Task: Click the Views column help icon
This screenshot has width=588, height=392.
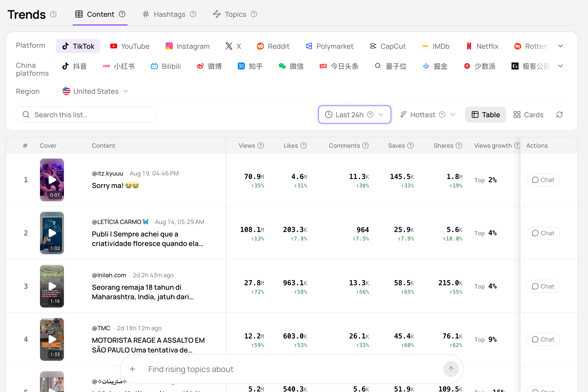Action: click(261, 145)
